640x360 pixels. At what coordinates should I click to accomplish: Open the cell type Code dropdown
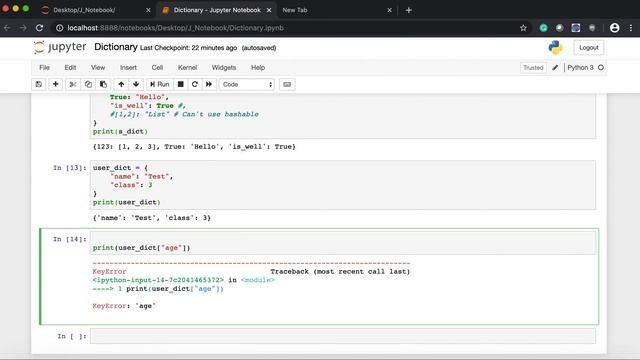[247, 84]
